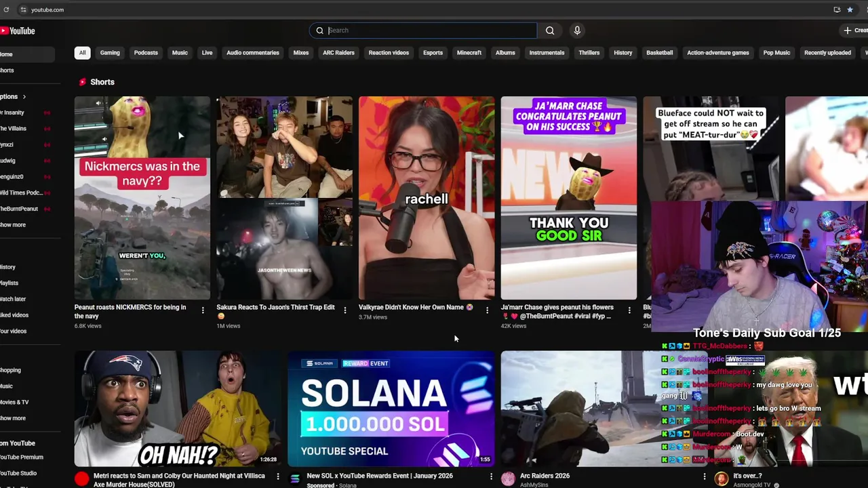Open more options for Metri reacts video

tap(278, 477)
